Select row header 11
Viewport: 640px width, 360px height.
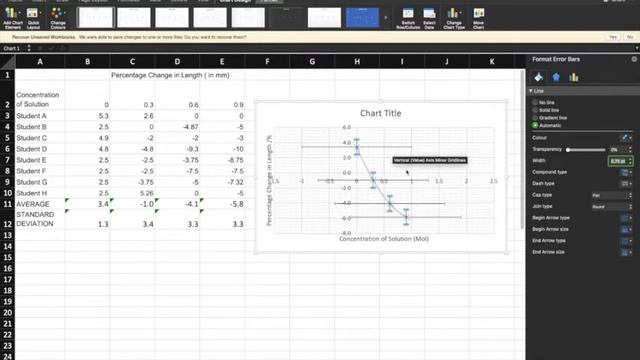pyautogui.click(x=7, y=204)
